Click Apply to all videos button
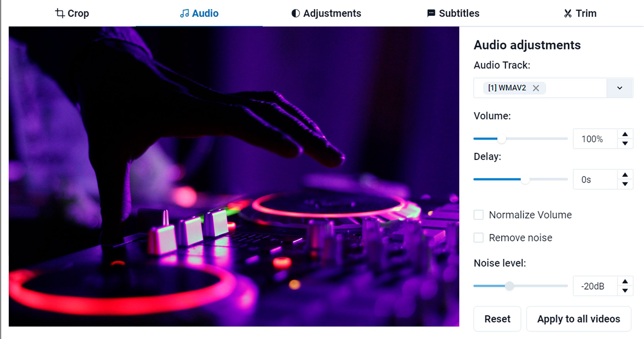 point(579,319)
